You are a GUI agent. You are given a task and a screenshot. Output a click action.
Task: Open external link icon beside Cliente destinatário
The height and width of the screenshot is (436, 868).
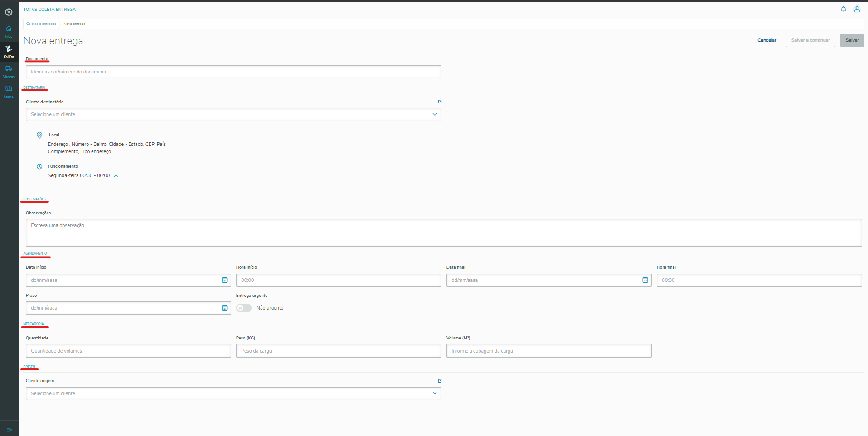pos(440,102)
